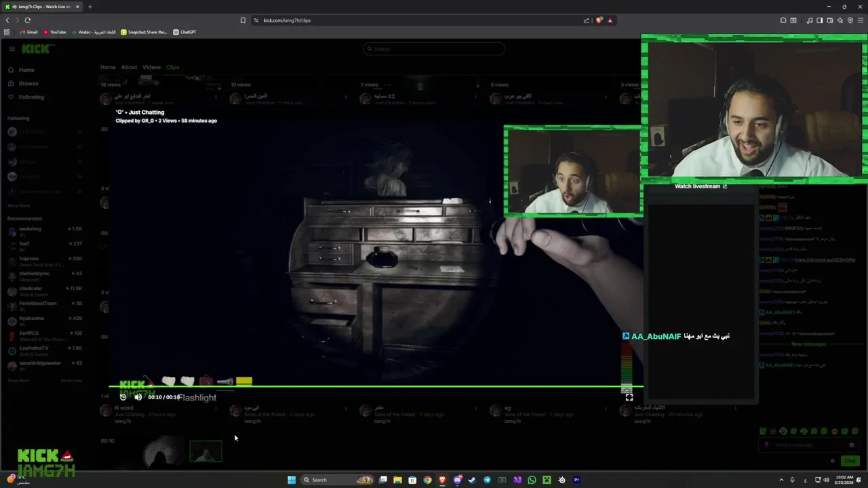
Task: Open the browser apps grid icon
Action: coord(7,32)
